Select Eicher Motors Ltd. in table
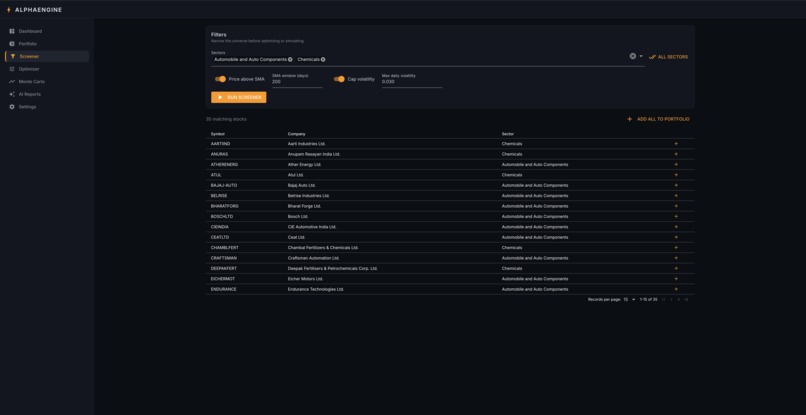This screenshot has height=415, width=806. 305,279
